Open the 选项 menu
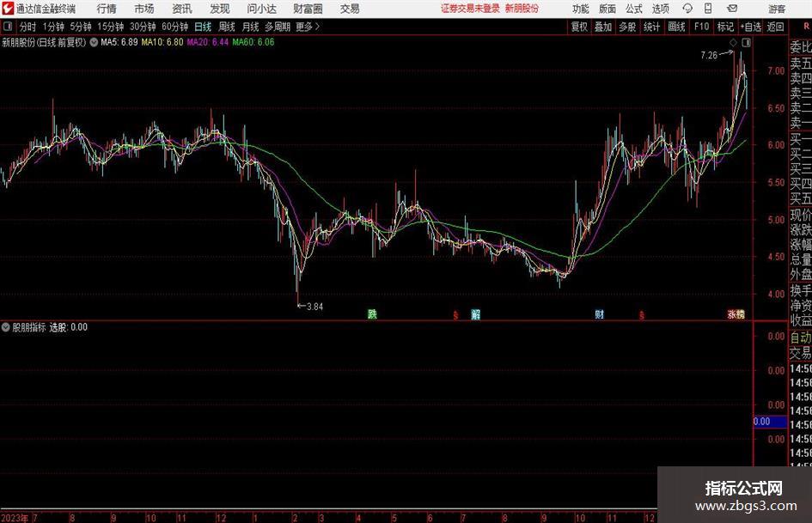Screen dimensions: 812x523 (x=660, y=9)
